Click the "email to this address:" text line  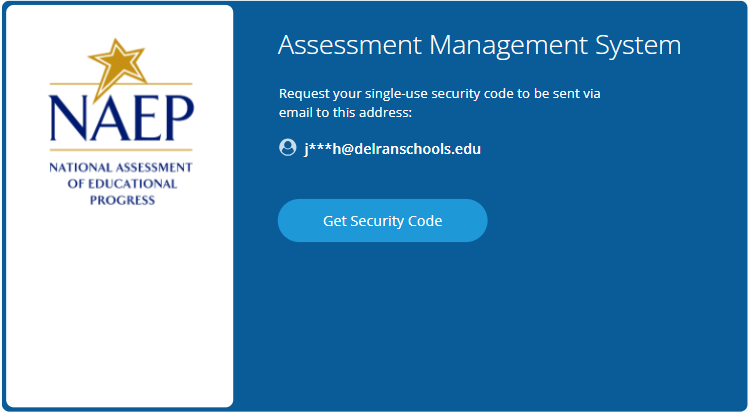click(345, 111)
